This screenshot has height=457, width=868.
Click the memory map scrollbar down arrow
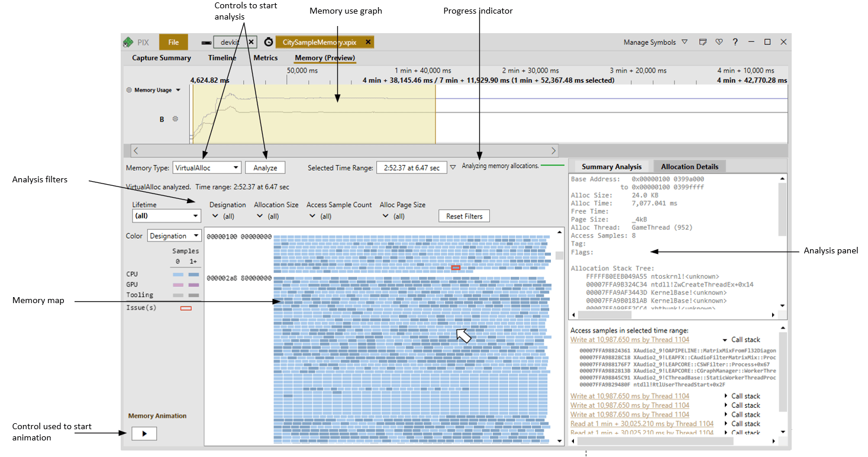559,440
